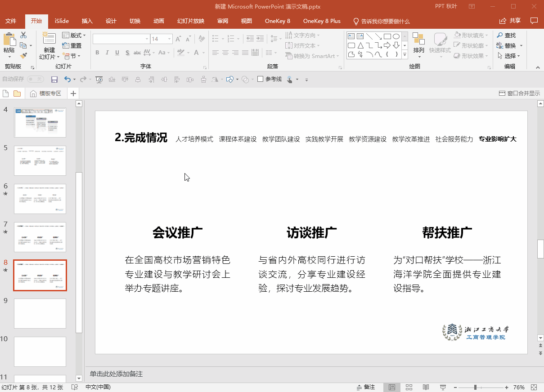Click the Bold formatting icon
The height and width of the screenshot is (392, 544).
click(x=97, y=53)
